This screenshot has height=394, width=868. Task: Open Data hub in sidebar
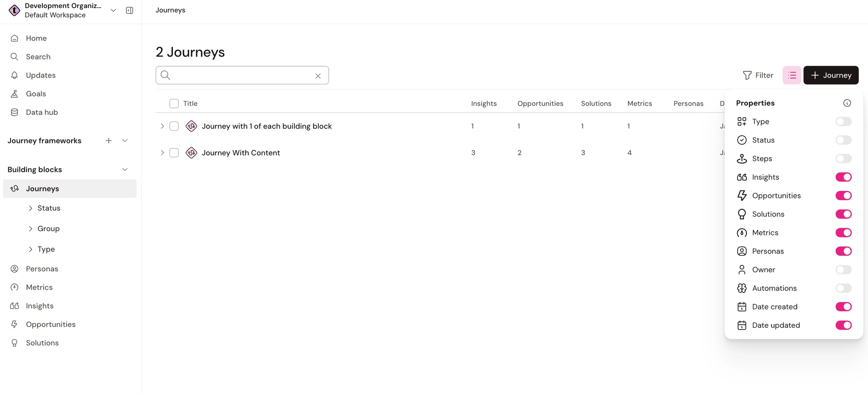(x=42, y=112)
